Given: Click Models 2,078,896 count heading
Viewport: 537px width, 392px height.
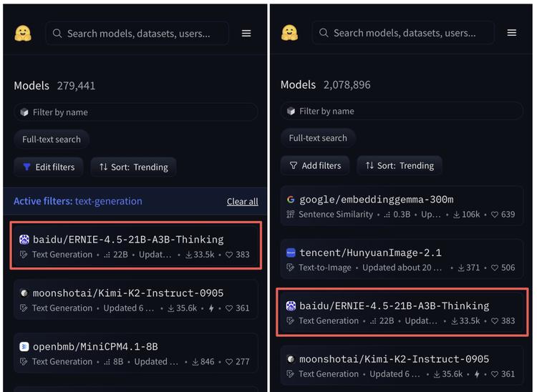Looking at the screenshot, I should [325, 85].
